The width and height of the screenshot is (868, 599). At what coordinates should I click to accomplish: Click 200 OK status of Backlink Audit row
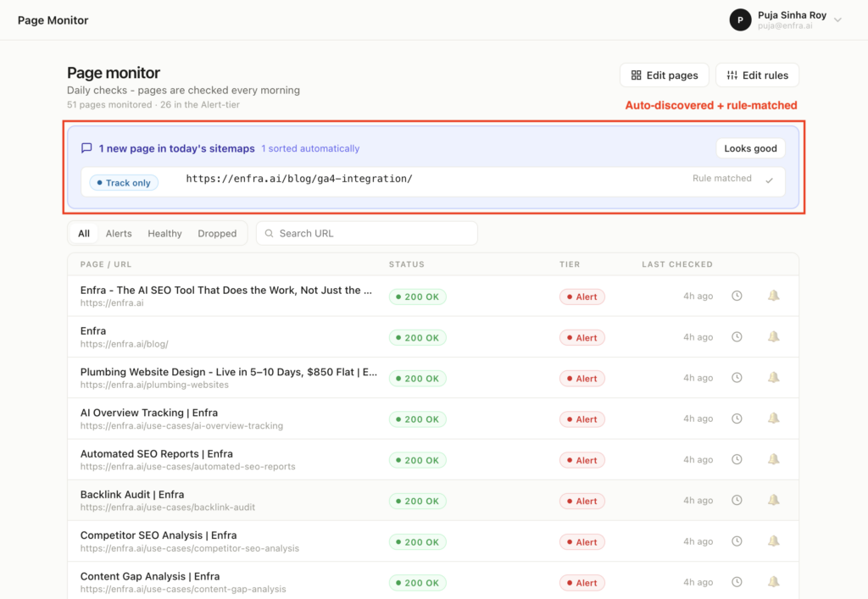pos(417,502)
